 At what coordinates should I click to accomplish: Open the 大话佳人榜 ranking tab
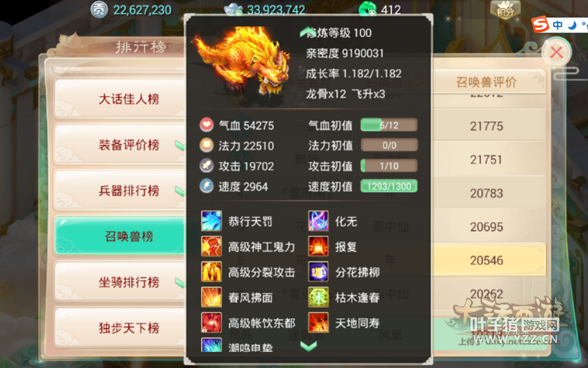[x=120, y=99]
